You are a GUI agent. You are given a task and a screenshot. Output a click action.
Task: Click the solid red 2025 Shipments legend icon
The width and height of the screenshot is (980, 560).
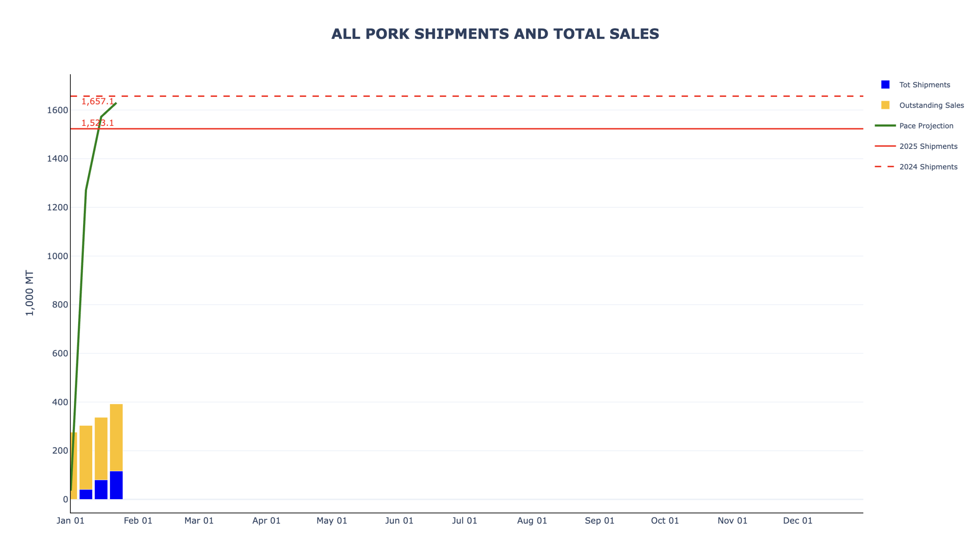885,146
